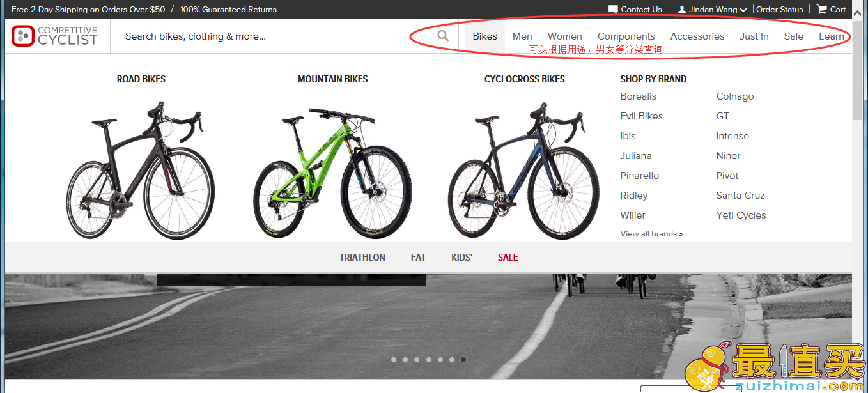This screenshot has width=868, height=393.
Task: Select the Wilier brand
Action: point(633,215)
